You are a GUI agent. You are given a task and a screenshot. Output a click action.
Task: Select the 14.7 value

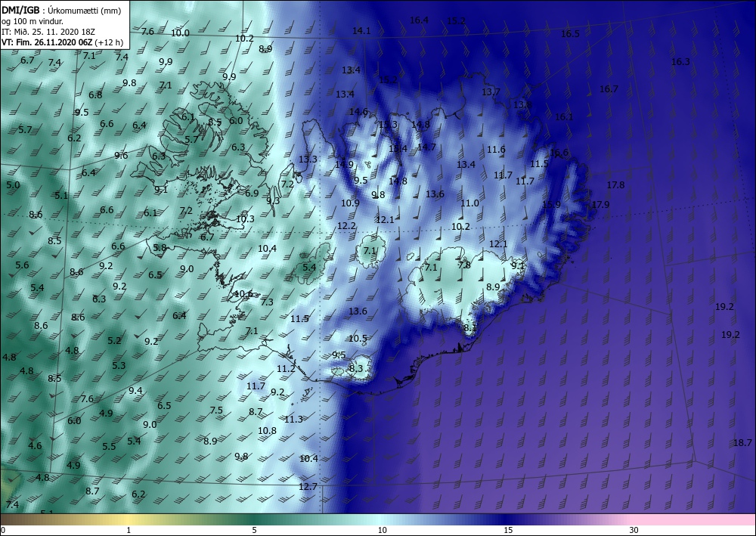[426, 147]
